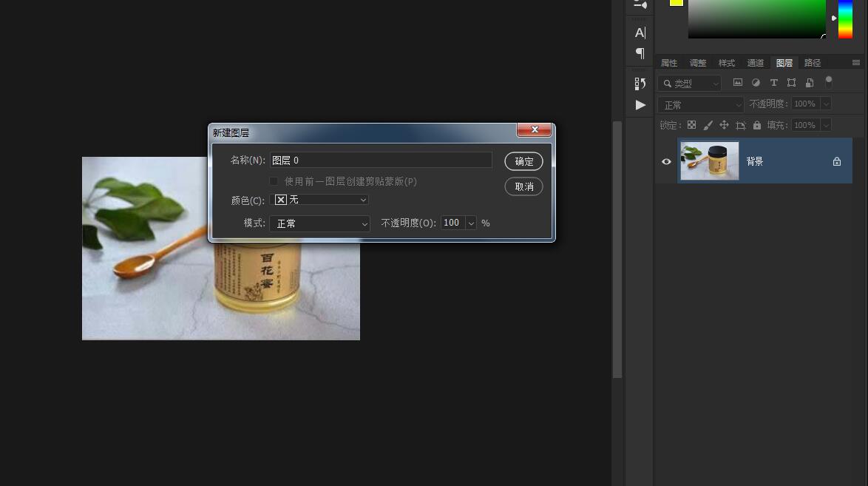Click the 确定 button
Viewport: 868px width, 486px height.
point(523,161)
